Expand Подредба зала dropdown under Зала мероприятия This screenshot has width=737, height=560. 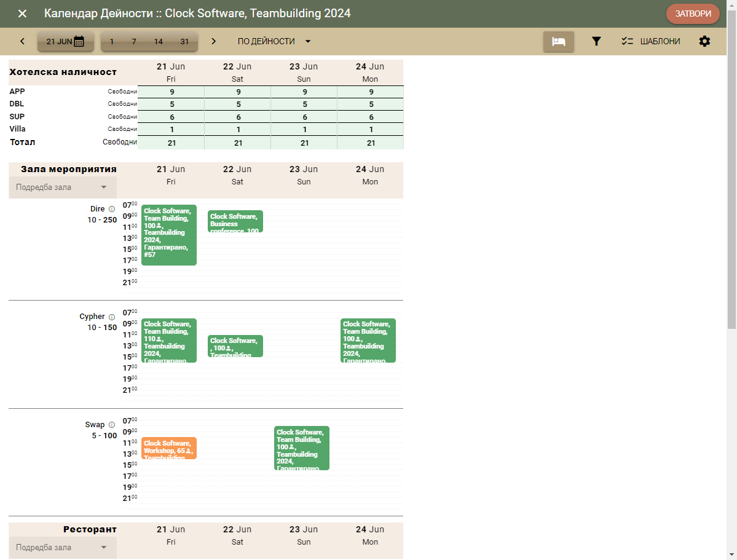tap(63, 187)
